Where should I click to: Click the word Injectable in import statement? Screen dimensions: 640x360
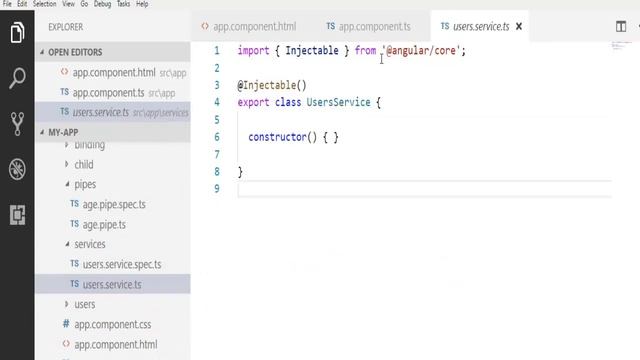312,51
